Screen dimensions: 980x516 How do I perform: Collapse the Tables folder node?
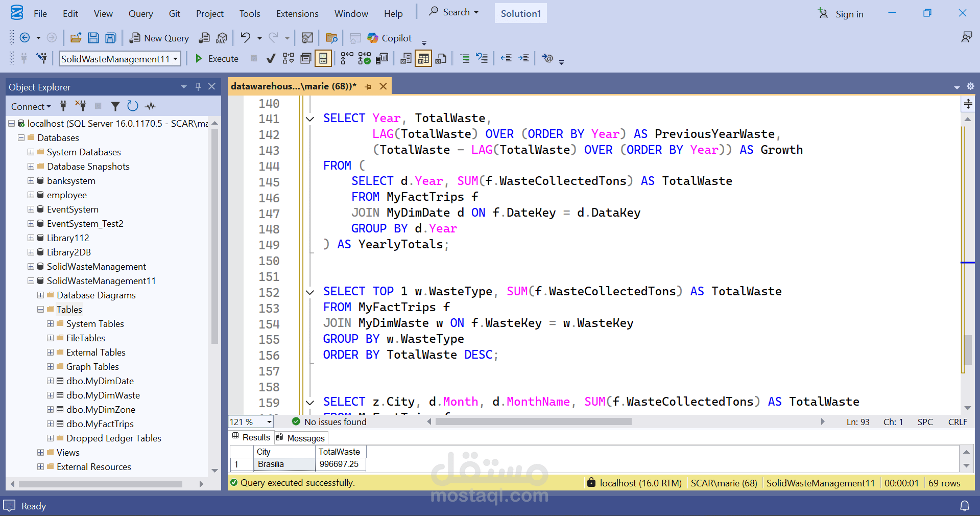40,310
